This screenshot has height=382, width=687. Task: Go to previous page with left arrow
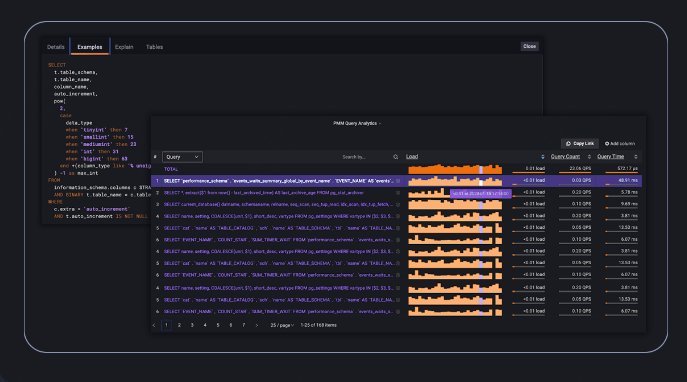(154, 325)
